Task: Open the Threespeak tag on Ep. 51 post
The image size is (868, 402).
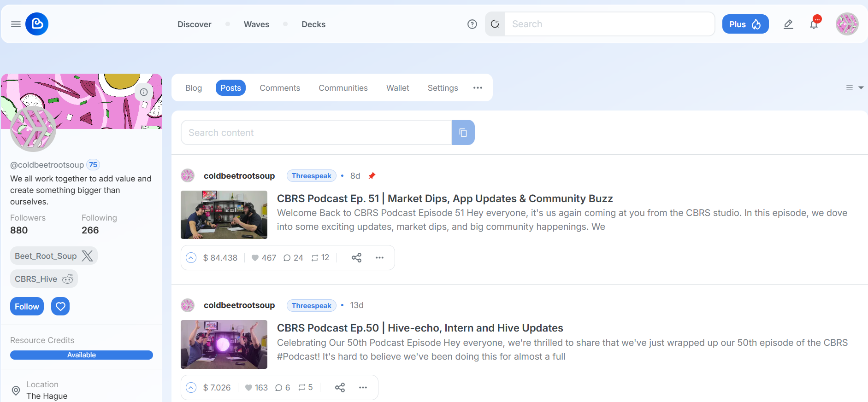Action: [x=312, y=176]
